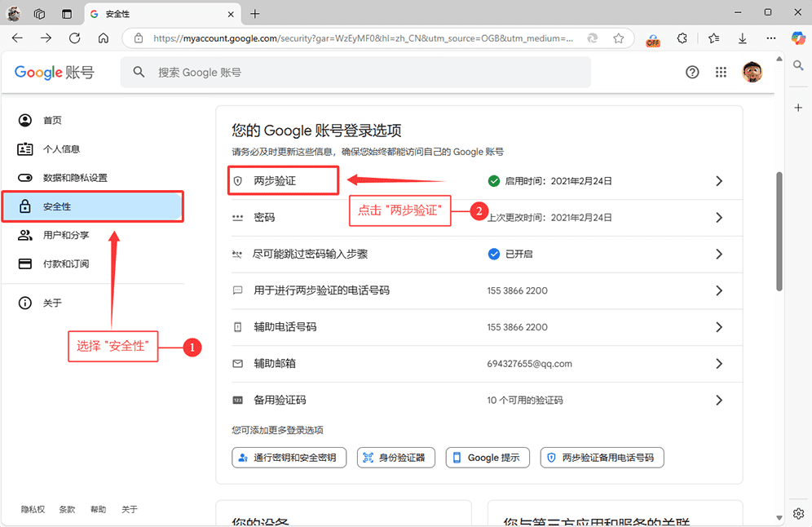This screenshot has height=527, width=812.
Task: Click the 两步验证 row label
Action: (275, 181)
